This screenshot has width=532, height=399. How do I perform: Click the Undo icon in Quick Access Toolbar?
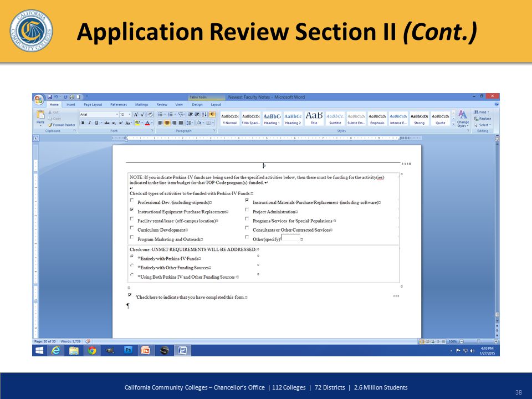click(x=57, y=97)
